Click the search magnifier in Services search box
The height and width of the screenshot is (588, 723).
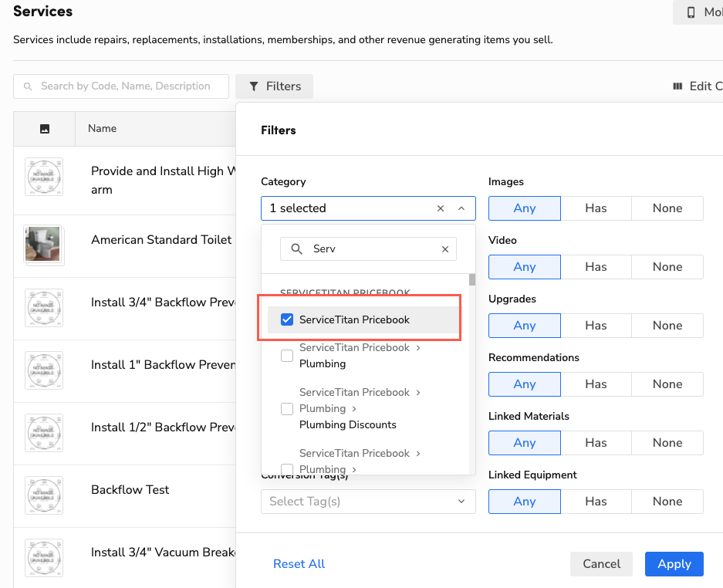[x=28, y=86]
